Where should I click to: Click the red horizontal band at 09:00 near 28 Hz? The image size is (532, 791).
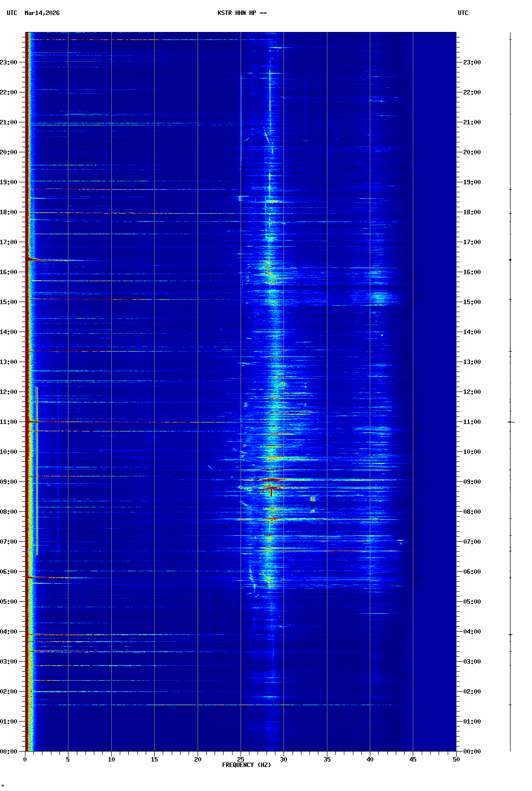[x=271, y=480]
